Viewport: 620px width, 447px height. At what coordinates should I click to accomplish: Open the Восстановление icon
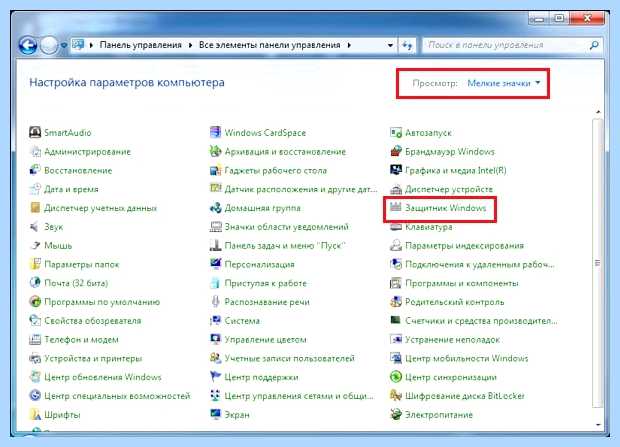[35, 170]
